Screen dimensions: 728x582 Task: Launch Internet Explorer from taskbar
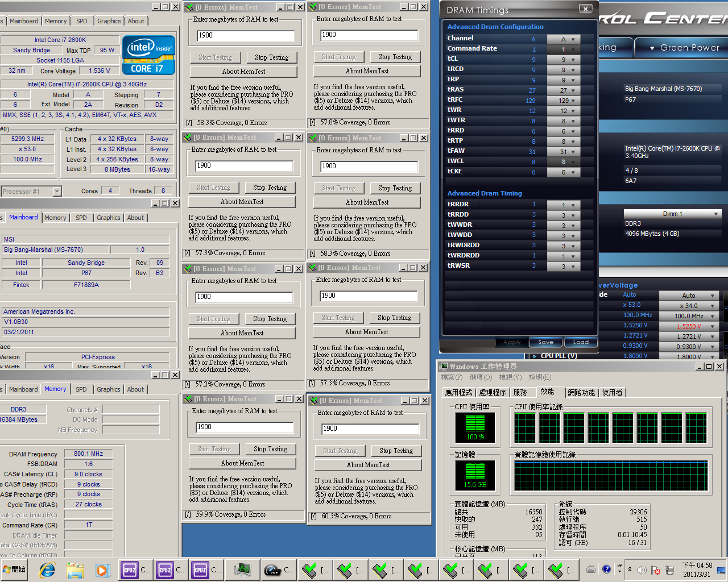[47, 569]
